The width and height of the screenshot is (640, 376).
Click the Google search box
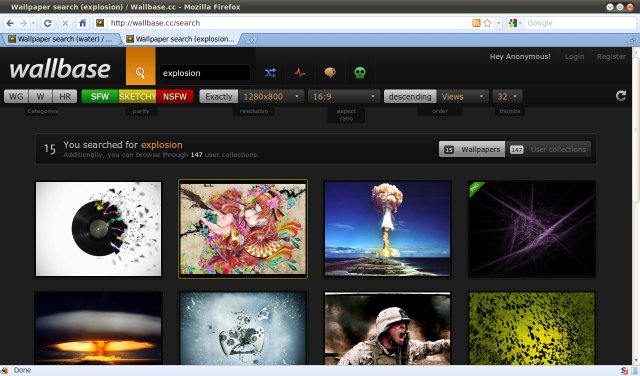tap(580, 23)
